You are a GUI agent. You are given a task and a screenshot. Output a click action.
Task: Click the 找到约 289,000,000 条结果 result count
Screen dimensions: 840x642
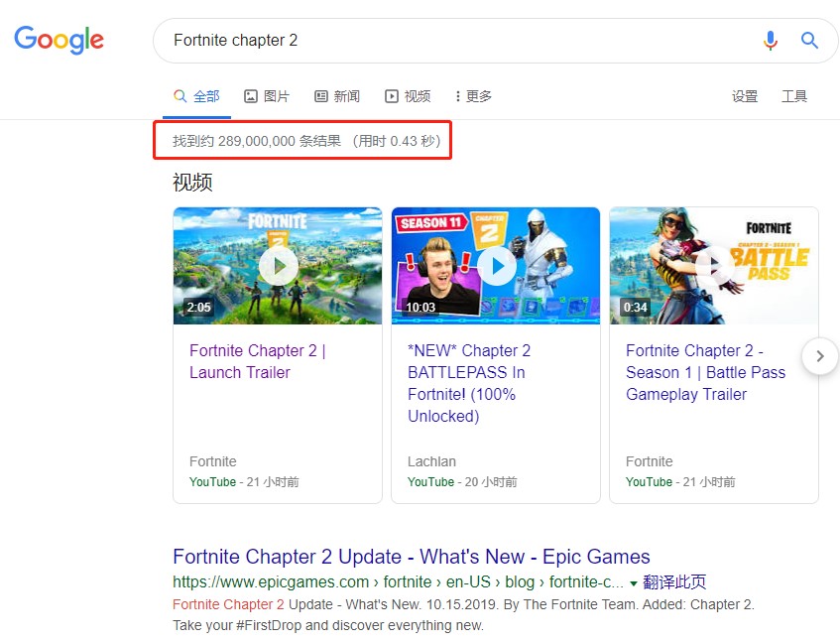click(257, 141)
